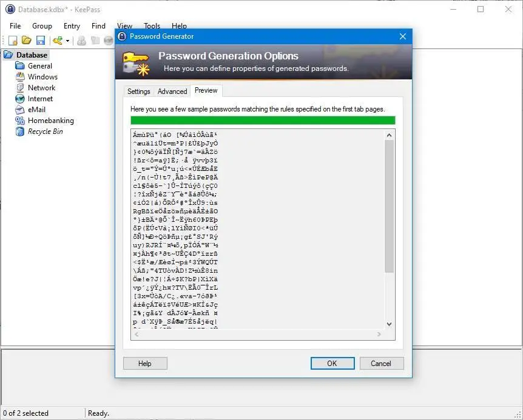Open the File menu
Screen dimensions: 523x420
15,26
